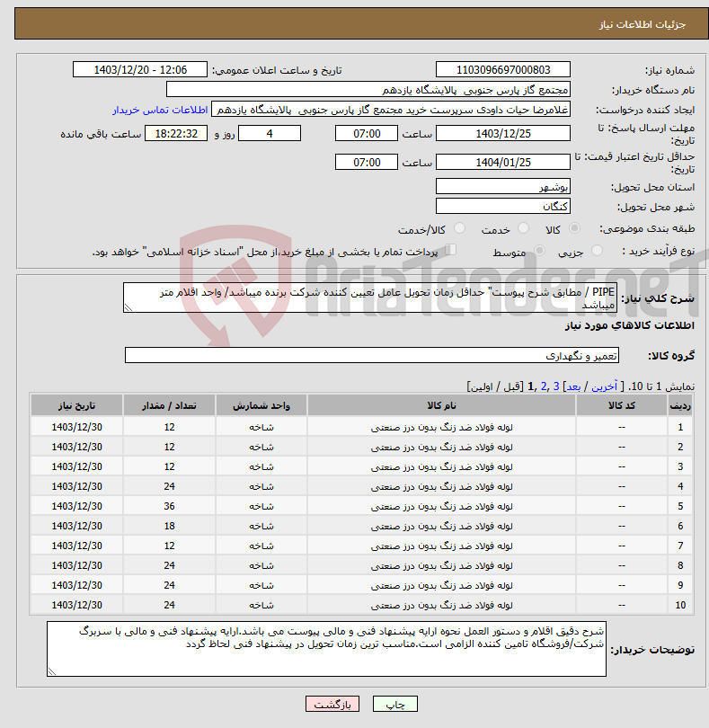Grab the resize handle of description box
The width and height of the screenshot is (709, 728).
coord(129,307)
